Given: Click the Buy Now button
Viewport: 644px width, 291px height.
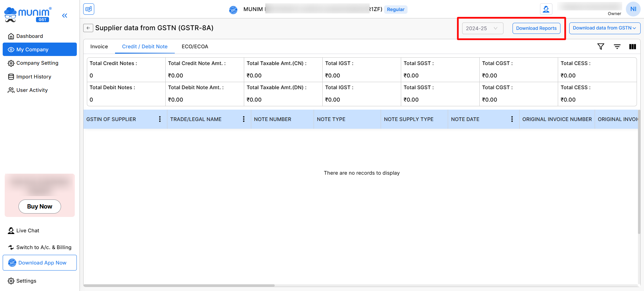Looking at the screenshot, I should (x=40, y=207).
